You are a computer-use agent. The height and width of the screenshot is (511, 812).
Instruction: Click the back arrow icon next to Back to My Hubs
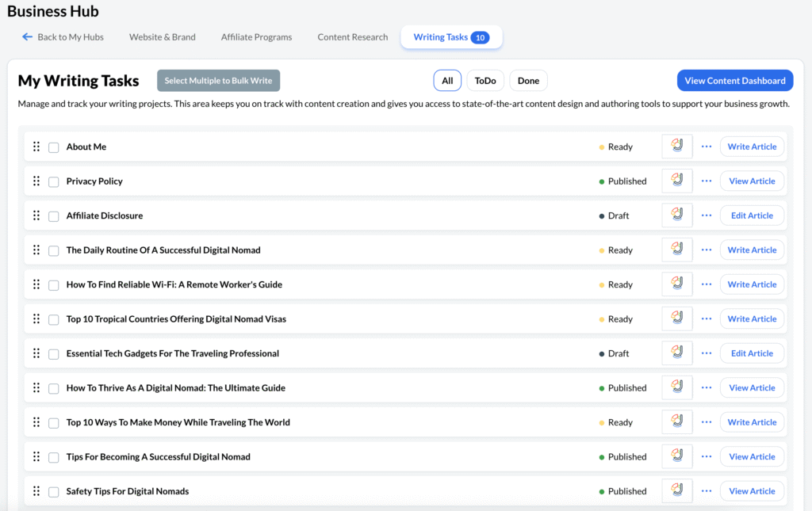point(25,36)
